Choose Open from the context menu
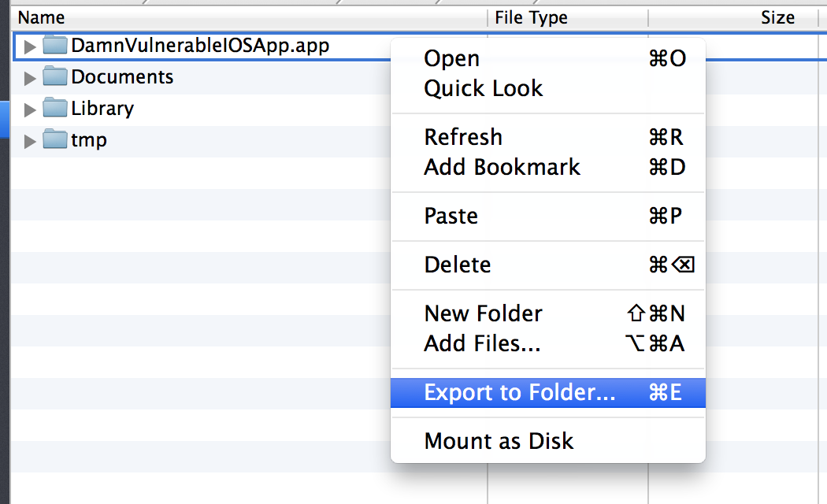Screen dimensions: 827x504 tap(548, 58)
